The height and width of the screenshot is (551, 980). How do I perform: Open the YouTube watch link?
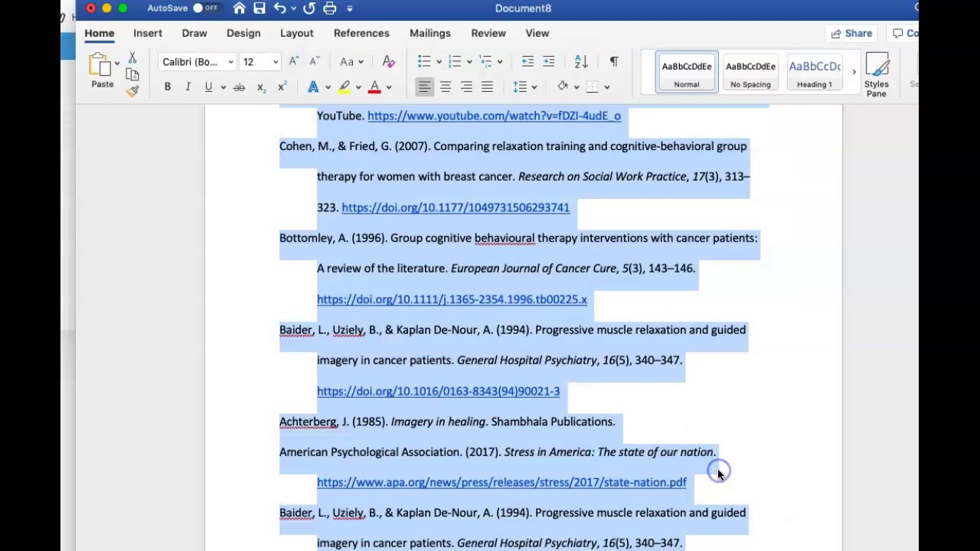point(494,116)
